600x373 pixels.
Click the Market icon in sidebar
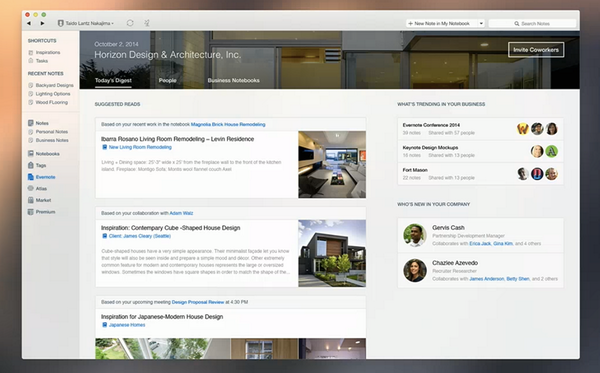[31, 200]
